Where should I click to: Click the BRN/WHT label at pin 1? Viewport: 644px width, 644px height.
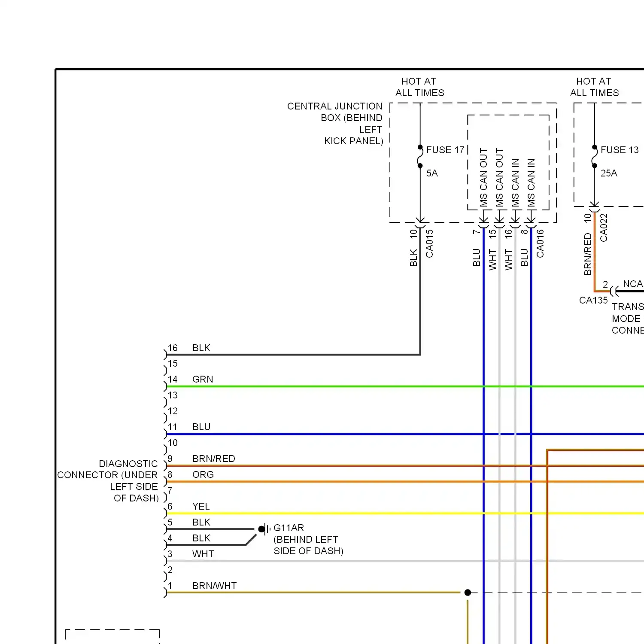215,586
